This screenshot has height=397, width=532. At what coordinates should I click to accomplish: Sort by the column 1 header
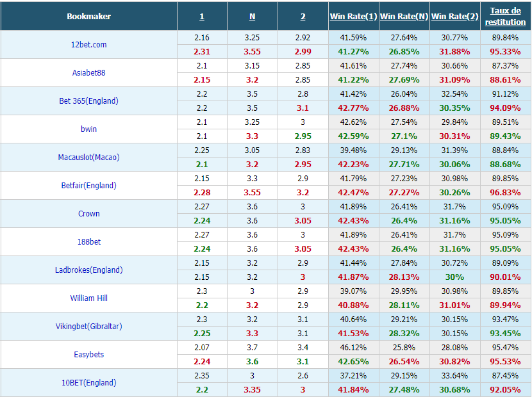(202, 16)
